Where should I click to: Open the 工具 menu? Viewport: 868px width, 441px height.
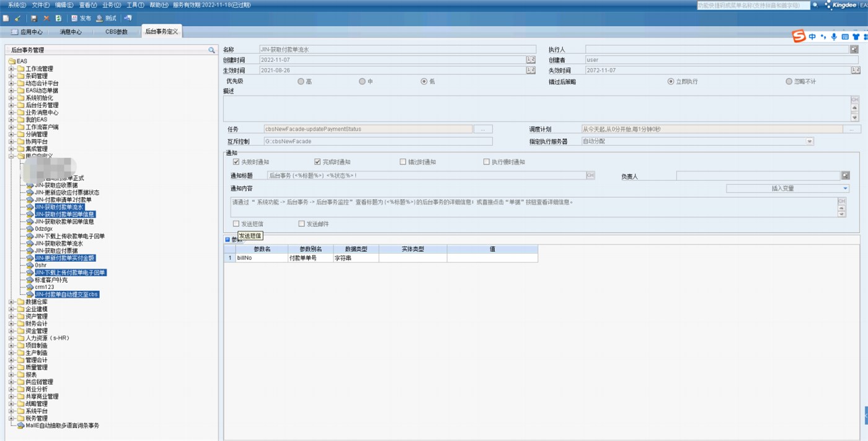click(135, 5)
